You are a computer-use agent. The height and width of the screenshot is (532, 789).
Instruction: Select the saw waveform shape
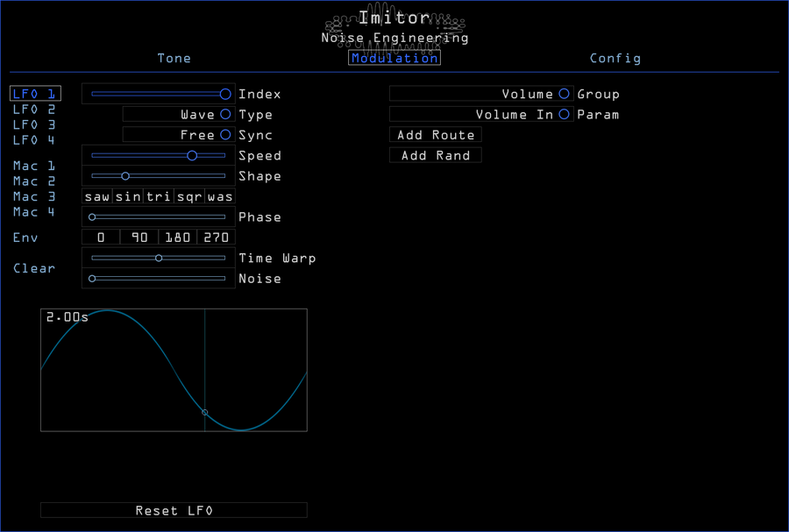[x=96, y=196]
